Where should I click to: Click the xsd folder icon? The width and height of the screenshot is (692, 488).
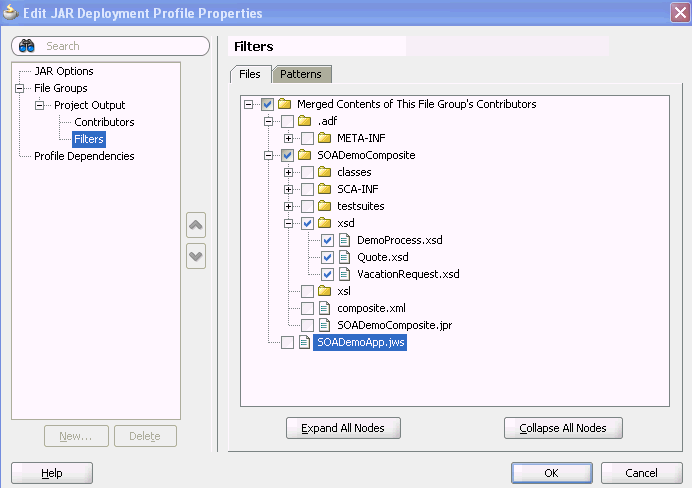(324, 223)
